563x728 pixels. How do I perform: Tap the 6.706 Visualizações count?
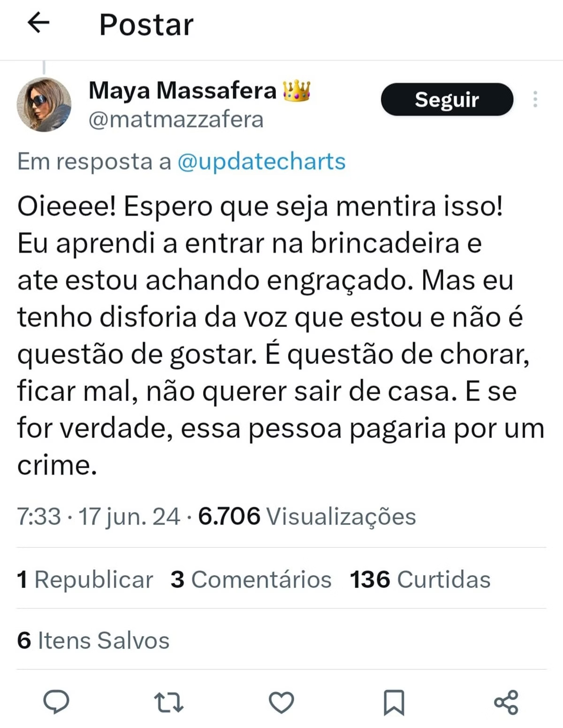tap(307, 516)
